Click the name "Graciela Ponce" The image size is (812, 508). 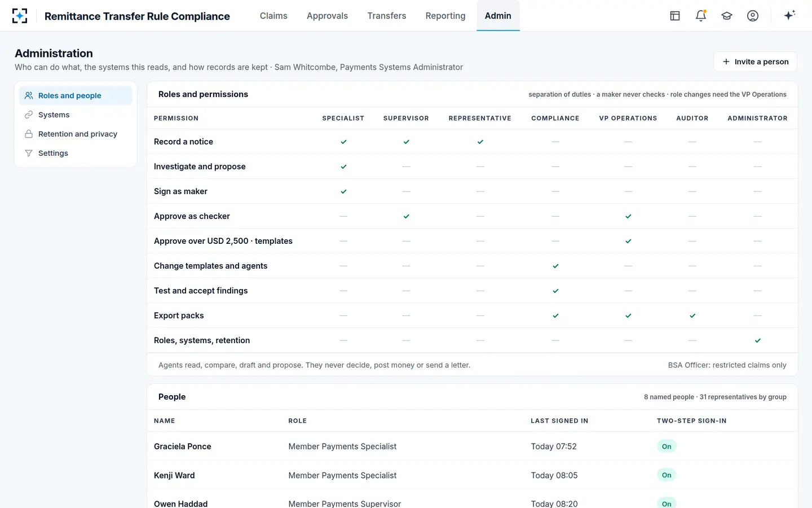coord(183,446)
